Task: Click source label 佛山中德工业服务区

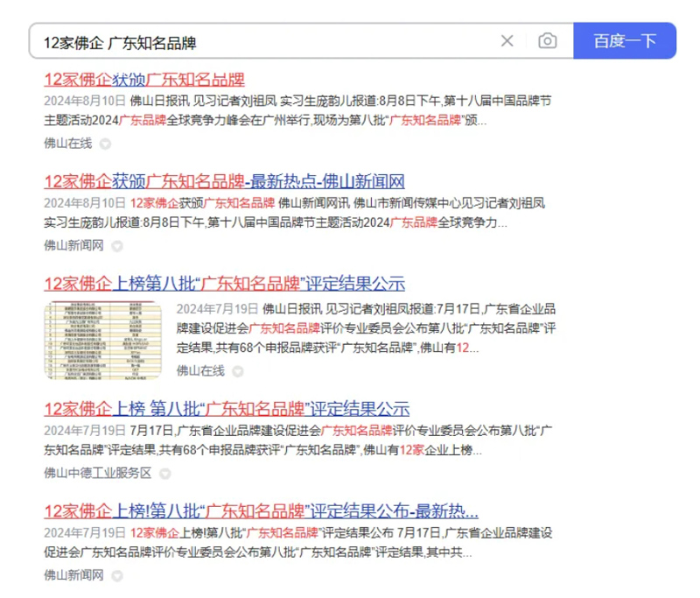Action: tap(98, 473)
